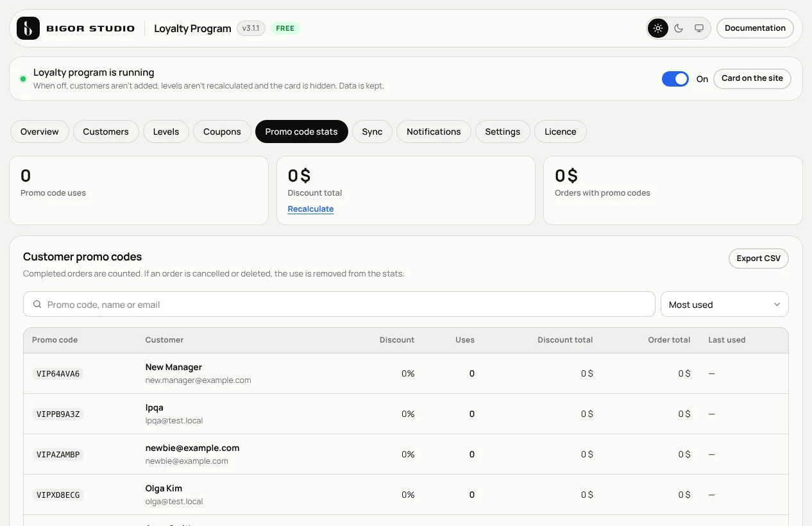Turn off the loyalty program switch
812x526 pixels.
point(675,79)
